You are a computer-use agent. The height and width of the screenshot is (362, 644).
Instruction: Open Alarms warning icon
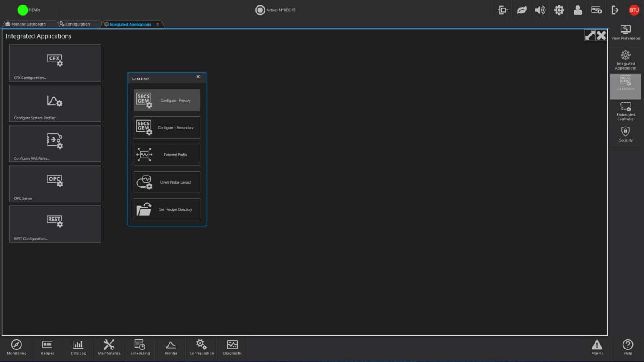click(x=597, y=347)
